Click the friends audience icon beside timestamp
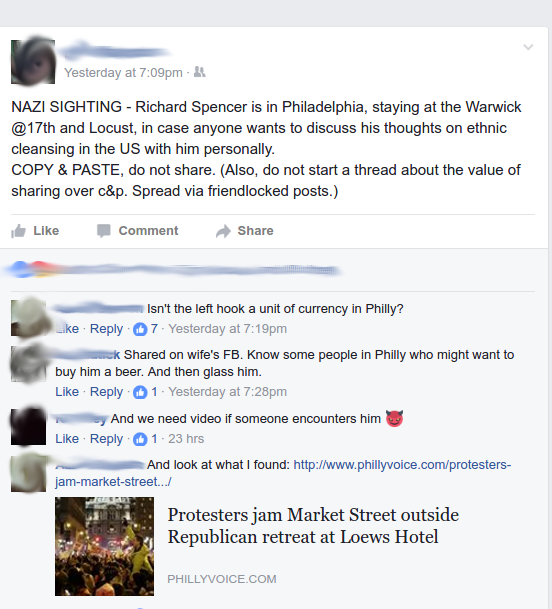 199,72
